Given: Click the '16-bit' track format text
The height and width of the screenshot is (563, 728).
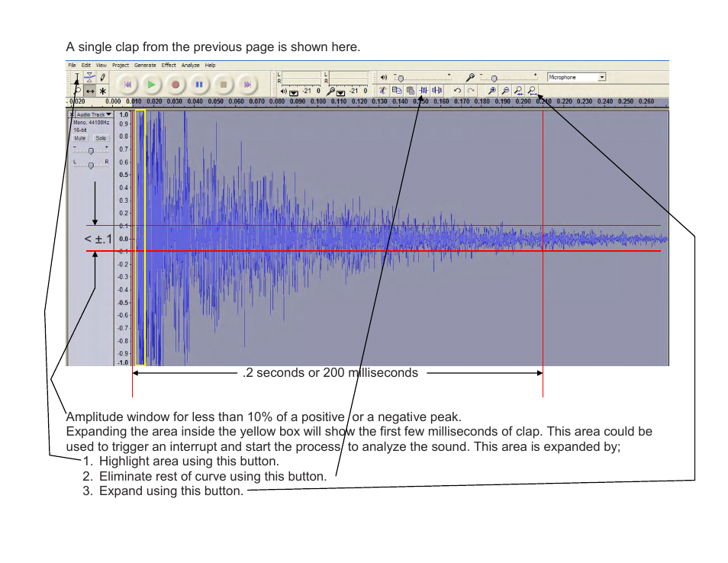Looking at the screenshot, I should pos(80,130).
